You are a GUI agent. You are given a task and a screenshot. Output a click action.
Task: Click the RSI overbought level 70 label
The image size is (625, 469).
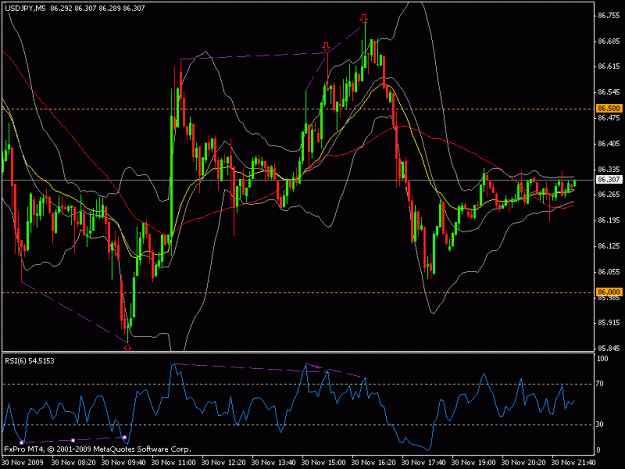click(601, 384)
